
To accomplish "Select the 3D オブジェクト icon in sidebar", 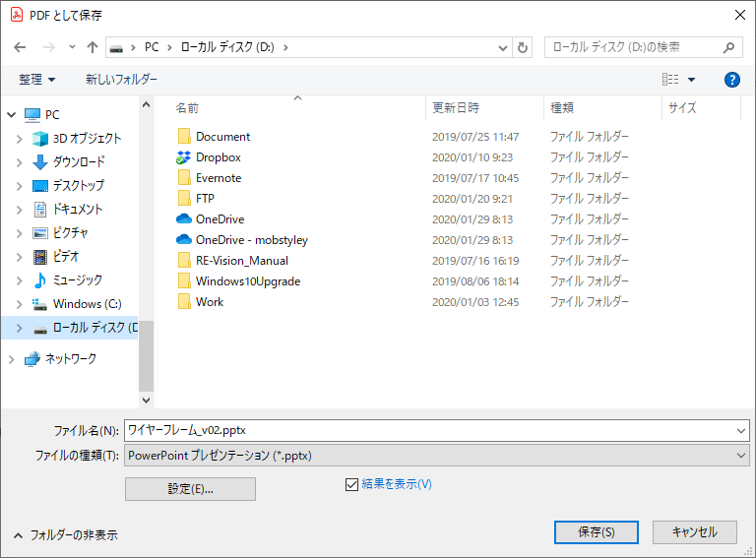I will click(x=40, y=139).
